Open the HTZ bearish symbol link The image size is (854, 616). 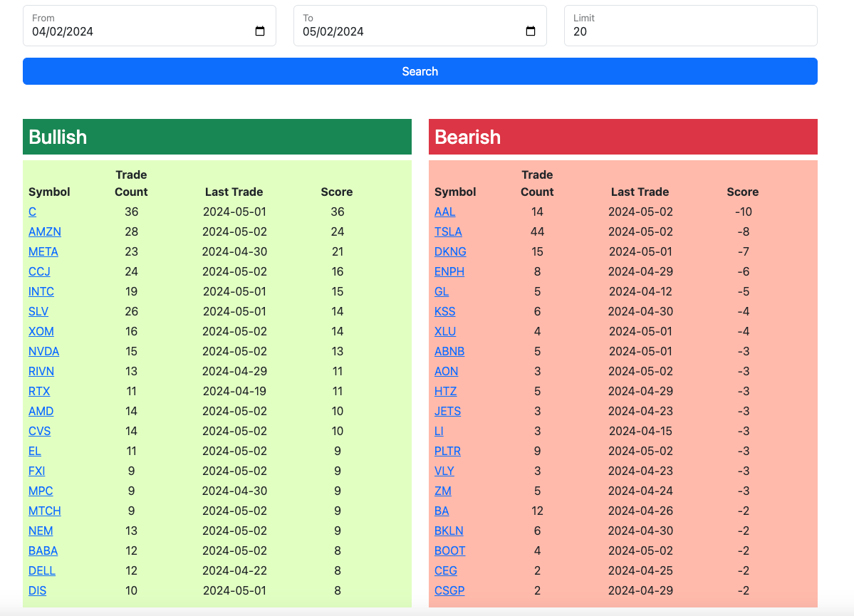click(x=445, y=392)
